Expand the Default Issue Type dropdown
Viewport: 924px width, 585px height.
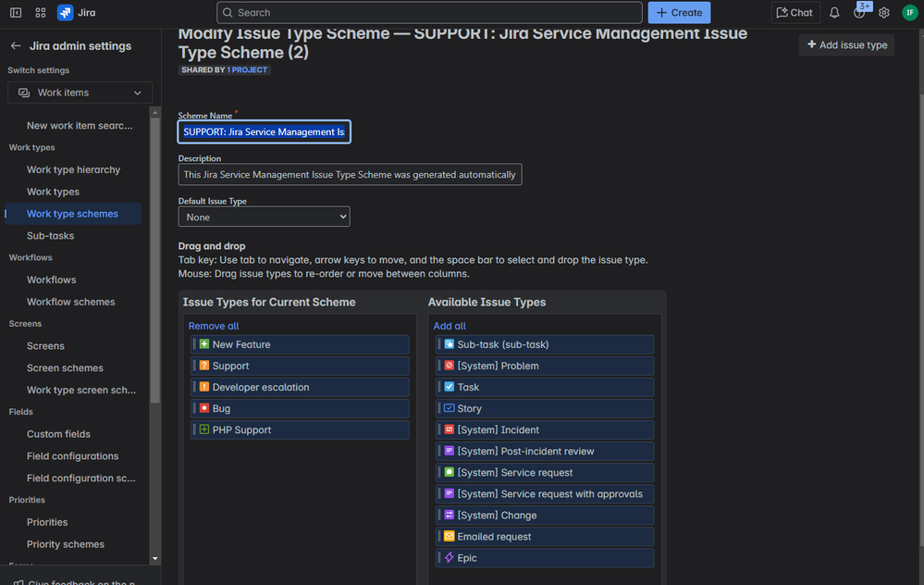(x=264, y=217)
